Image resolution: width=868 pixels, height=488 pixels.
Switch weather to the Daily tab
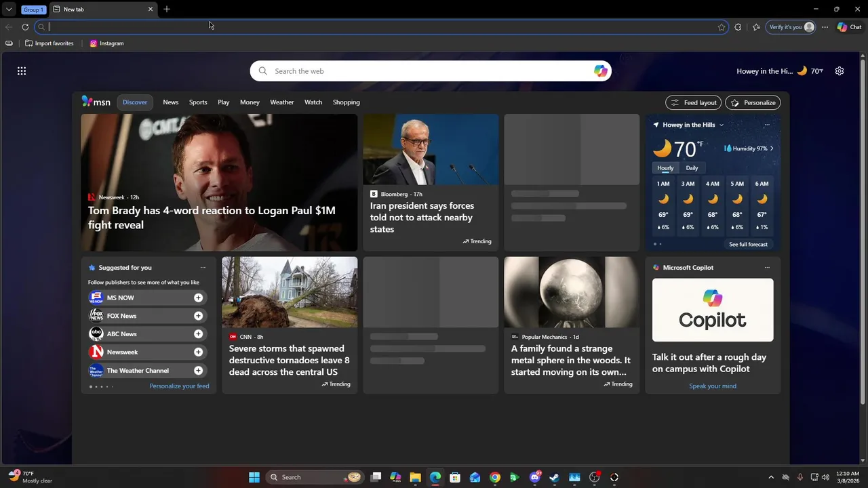tap(692, 168)
